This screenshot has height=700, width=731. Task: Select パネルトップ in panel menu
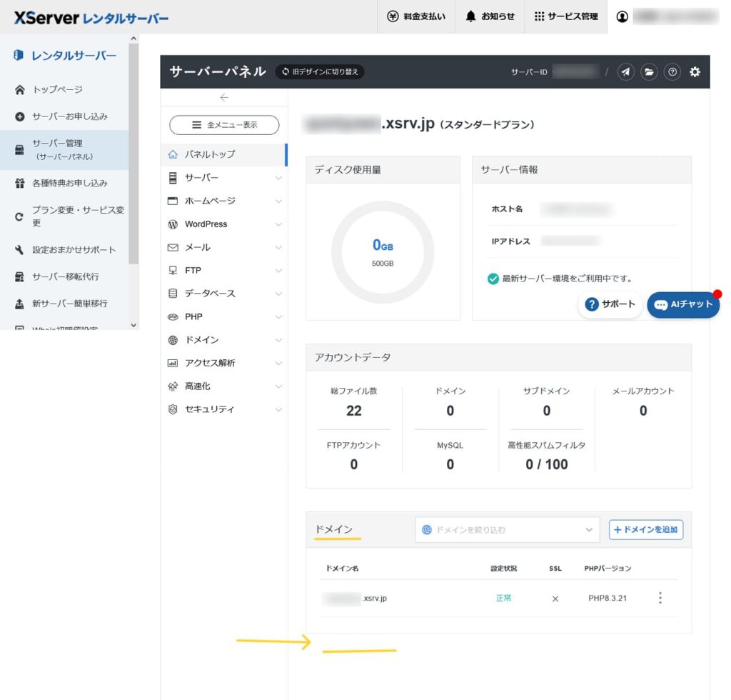pos(224,154)
